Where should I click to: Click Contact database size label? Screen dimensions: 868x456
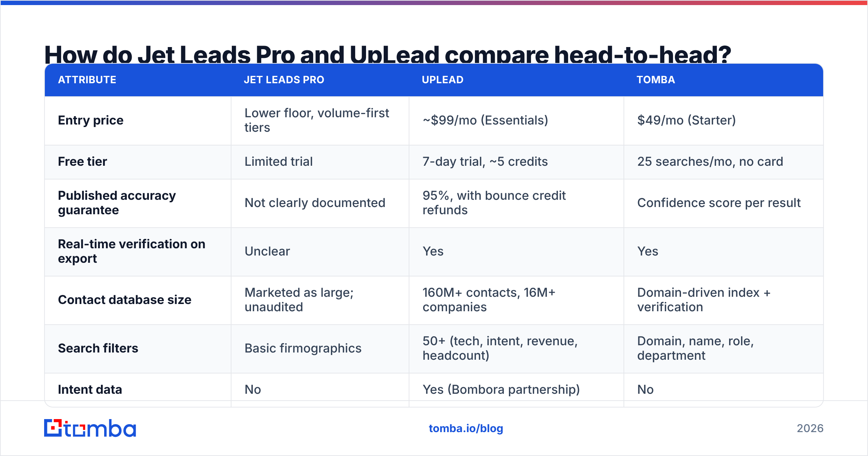(124, 300)
